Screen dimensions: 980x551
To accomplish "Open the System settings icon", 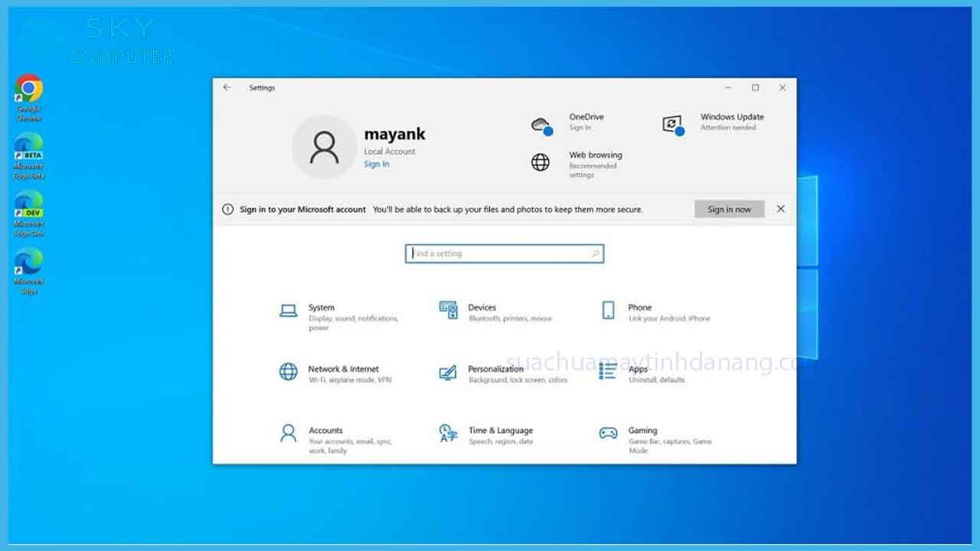I will click(x=288, y=311).
